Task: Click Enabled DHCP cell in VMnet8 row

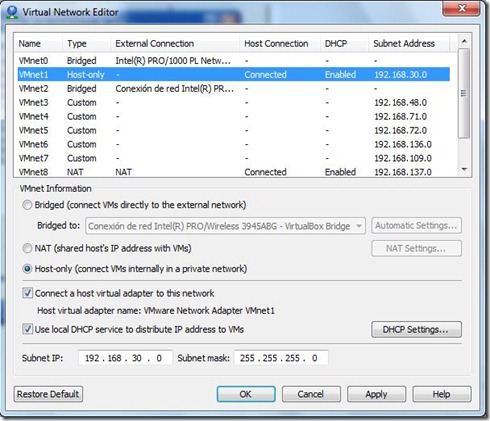Action: (x=340, y=172)
